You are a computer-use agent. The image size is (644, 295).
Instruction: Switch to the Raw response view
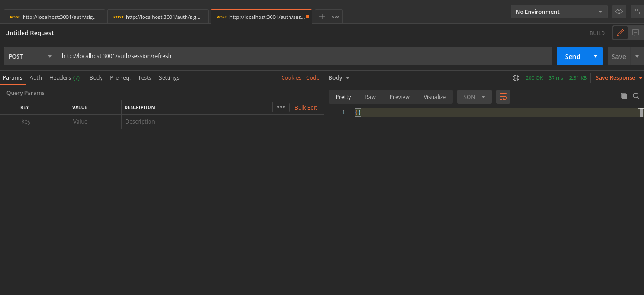point(370,97)
